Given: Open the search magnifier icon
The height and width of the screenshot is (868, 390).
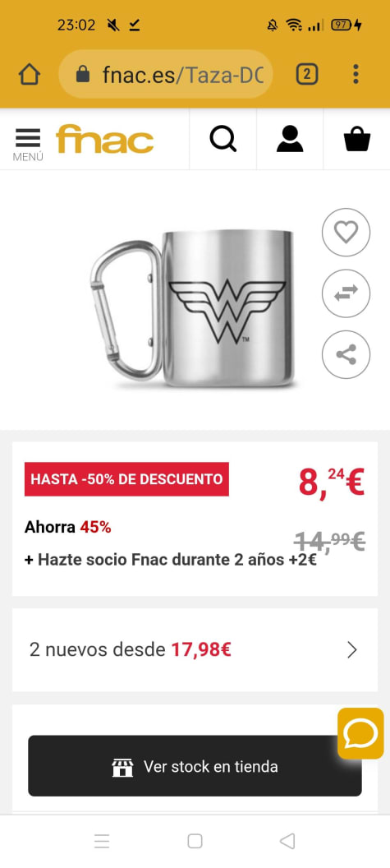Looking at the screenshot, I should (223, 139).
